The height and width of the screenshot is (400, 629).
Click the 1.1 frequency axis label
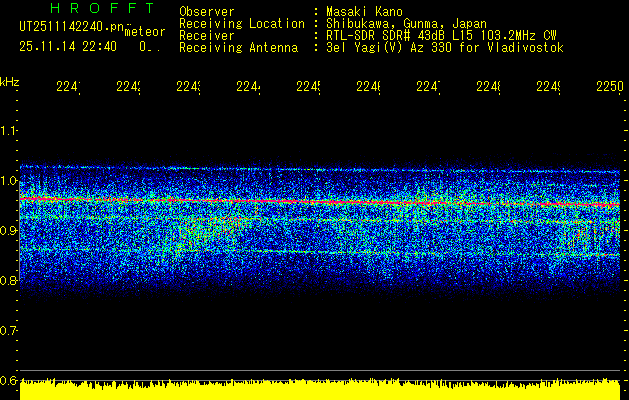click(8, 130)
